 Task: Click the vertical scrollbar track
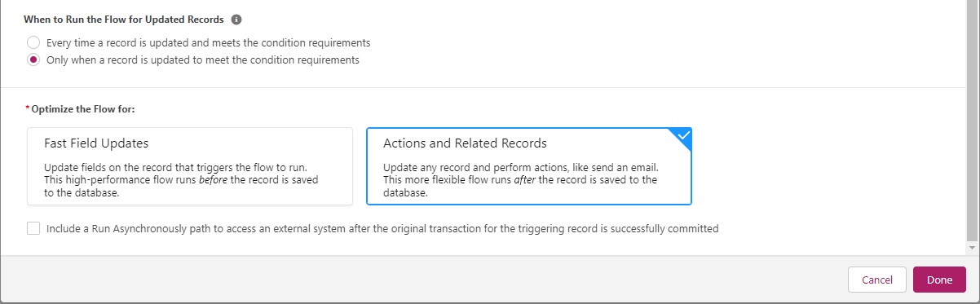(x=972, y=121)
